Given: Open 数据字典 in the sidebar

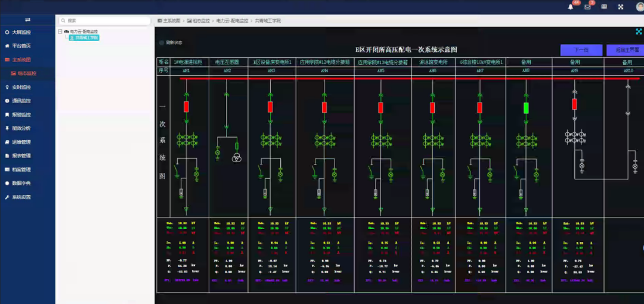Looking at the screenshot, I should 27,183.
